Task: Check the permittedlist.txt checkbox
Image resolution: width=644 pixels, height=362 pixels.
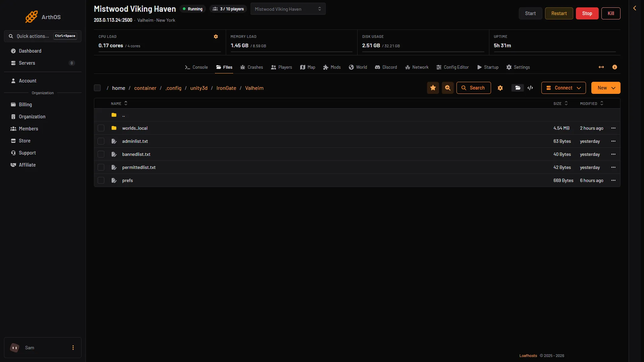Action: tap(101, 167)
